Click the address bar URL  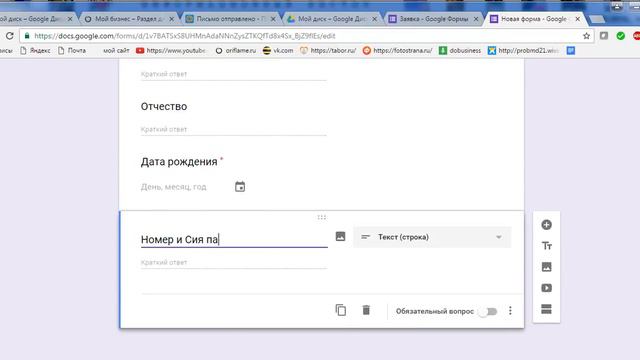184,36
